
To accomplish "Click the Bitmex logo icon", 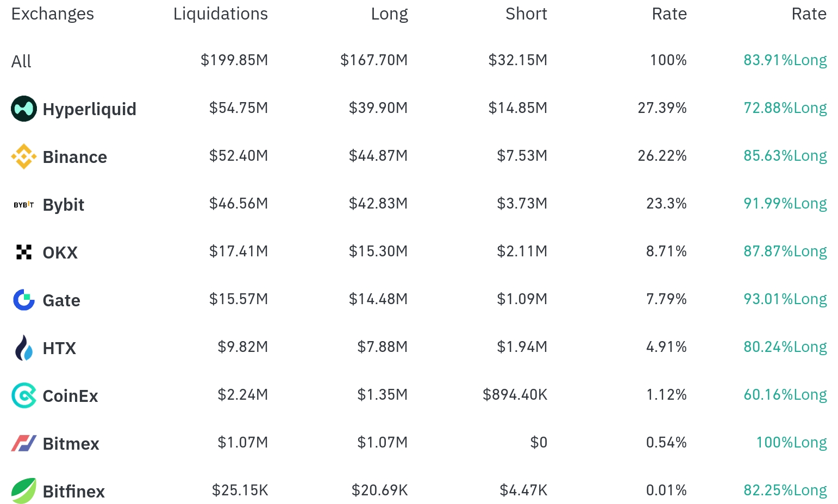I will tap(24, 443).
